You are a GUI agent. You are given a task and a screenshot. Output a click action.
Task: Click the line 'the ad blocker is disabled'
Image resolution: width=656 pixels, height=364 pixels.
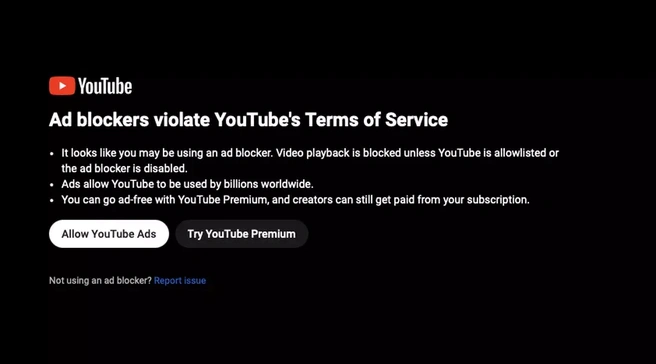pos(124,169)
